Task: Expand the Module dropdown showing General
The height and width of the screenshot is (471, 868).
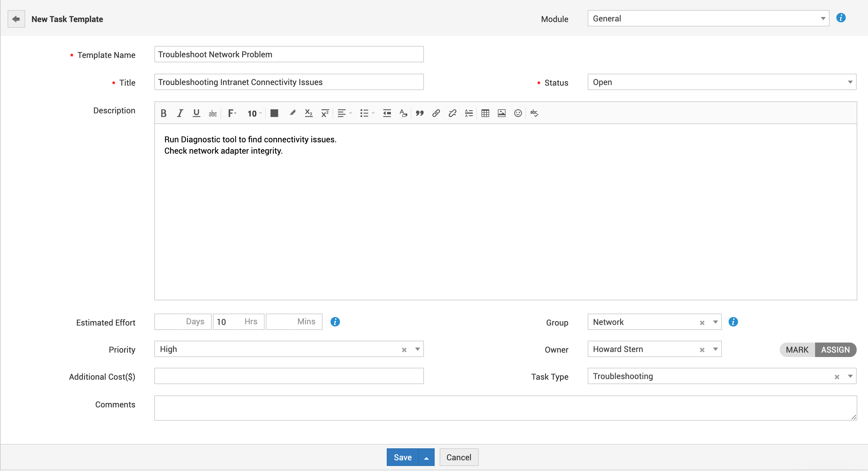Action: point(708,19)
